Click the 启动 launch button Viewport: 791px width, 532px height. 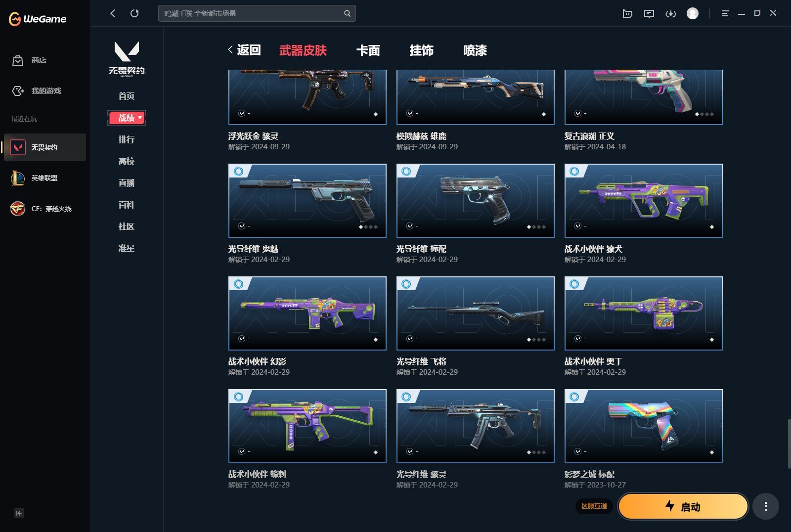(683, 506)
